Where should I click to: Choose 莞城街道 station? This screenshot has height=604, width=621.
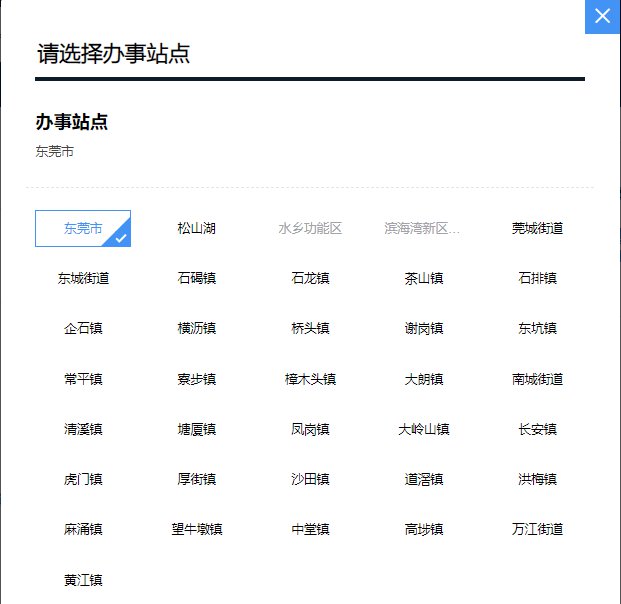[x=537, y=229]
